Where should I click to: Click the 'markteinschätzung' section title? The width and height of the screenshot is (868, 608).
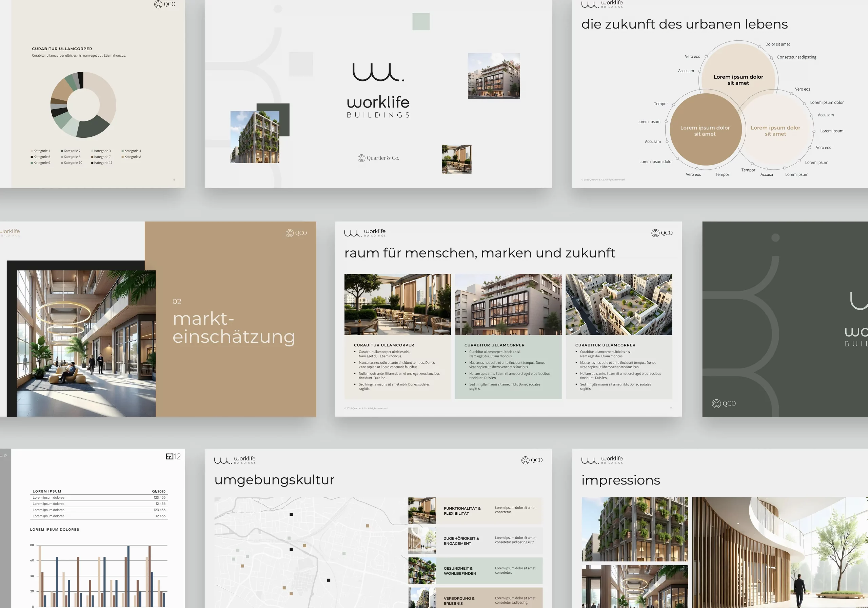(x=234, y=328)
